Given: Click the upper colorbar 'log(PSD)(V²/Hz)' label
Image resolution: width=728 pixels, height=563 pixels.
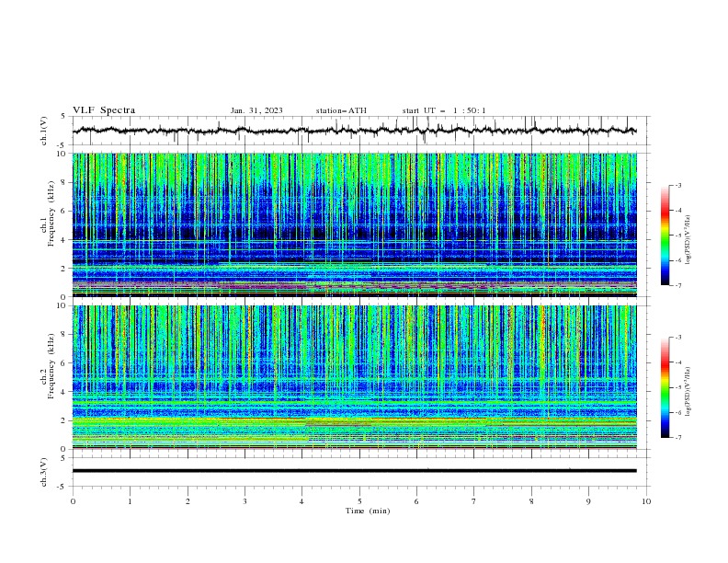Looking at the screenshot, I should [x=688, y=240].
